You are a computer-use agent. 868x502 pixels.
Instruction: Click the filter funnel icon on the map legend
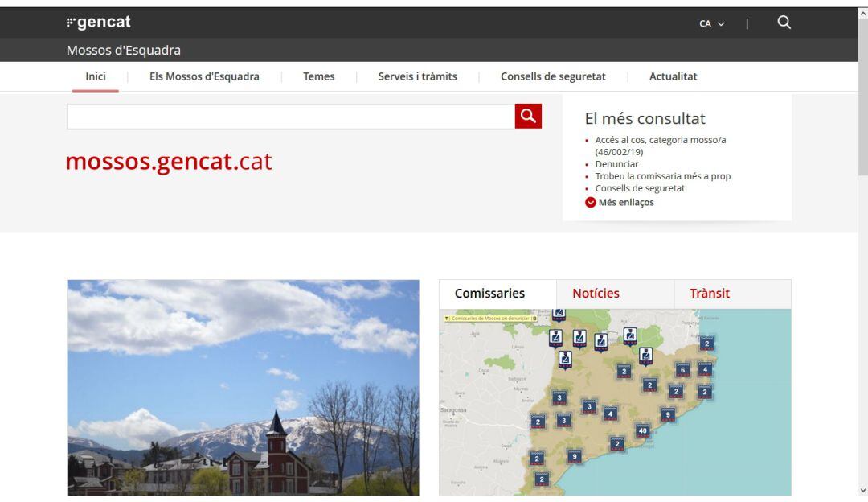(x=446, y=318)
